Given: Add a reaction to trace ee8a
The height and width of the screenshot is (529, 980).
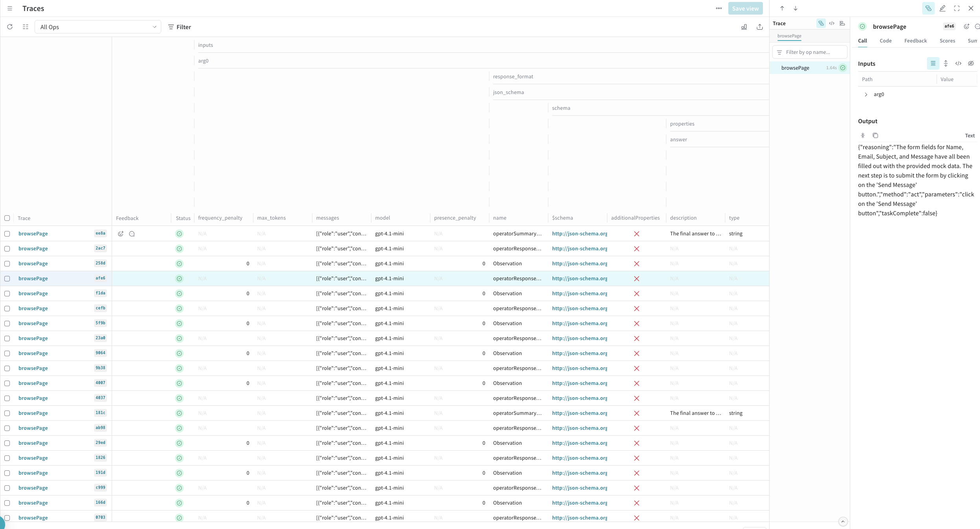Looking at the screenshot, I should tap(121, 234).
